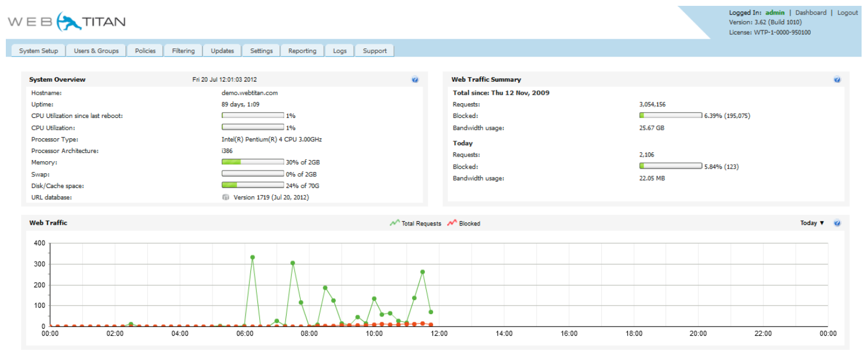Click the red Blocked legend icon

tap(452, 223)
